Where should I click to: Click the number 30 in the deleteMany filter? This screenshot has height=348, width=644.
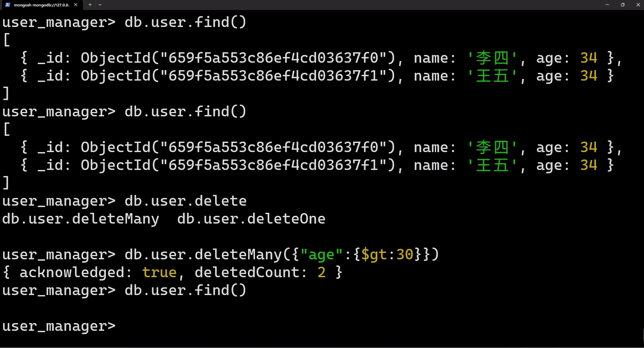coord(405,255)
